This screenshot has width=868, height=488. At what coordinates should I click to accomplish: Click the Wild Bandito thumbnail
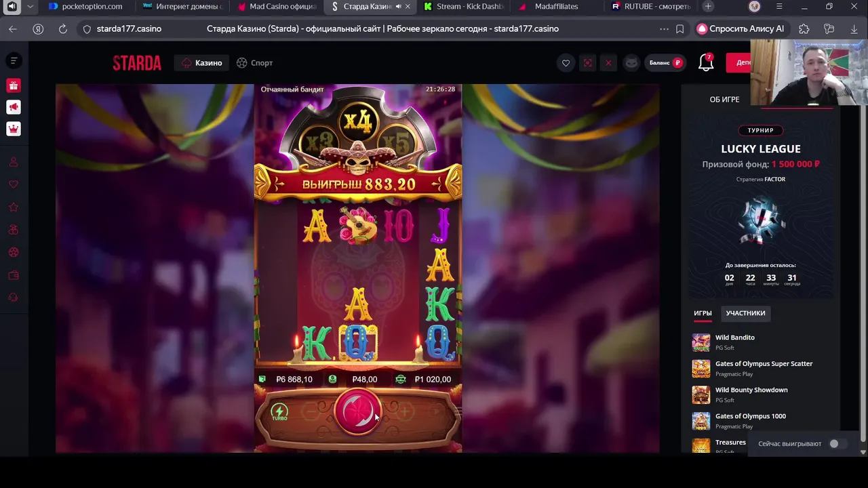[701, 342]
